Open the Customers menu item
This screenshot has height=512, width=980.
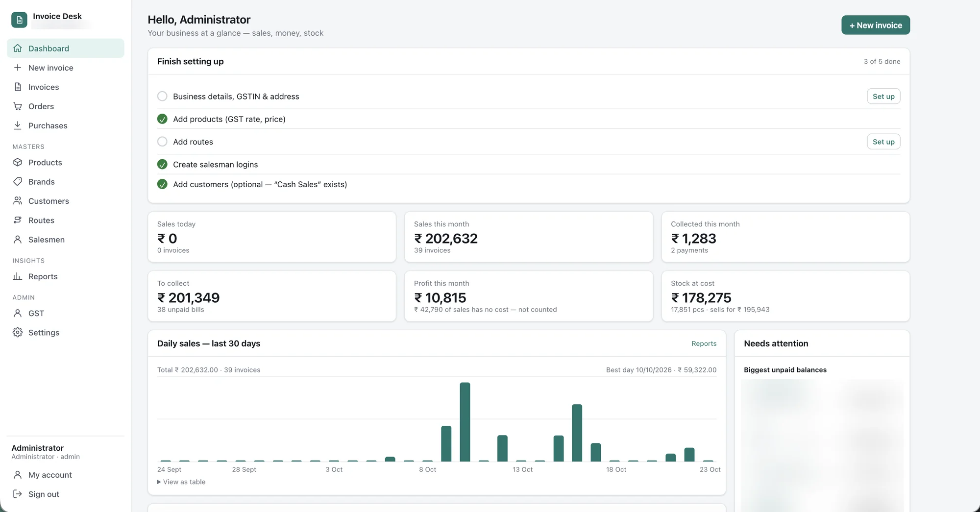click(x=65, y=201)
